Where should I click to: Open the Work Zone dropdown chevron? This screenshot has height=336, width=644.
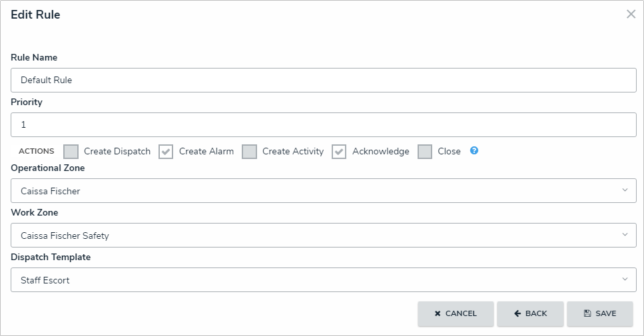tap(625, 235)
